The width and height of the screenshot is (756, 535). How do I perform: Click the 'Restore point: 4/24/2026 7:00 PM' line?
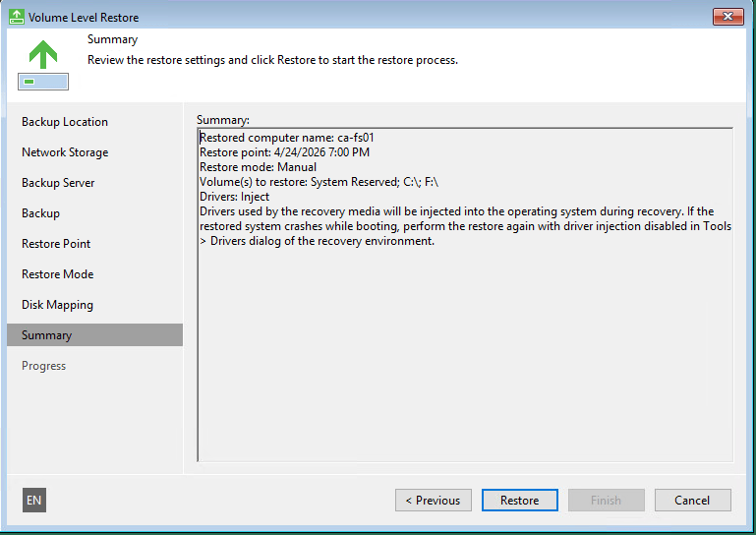[284, 152]
